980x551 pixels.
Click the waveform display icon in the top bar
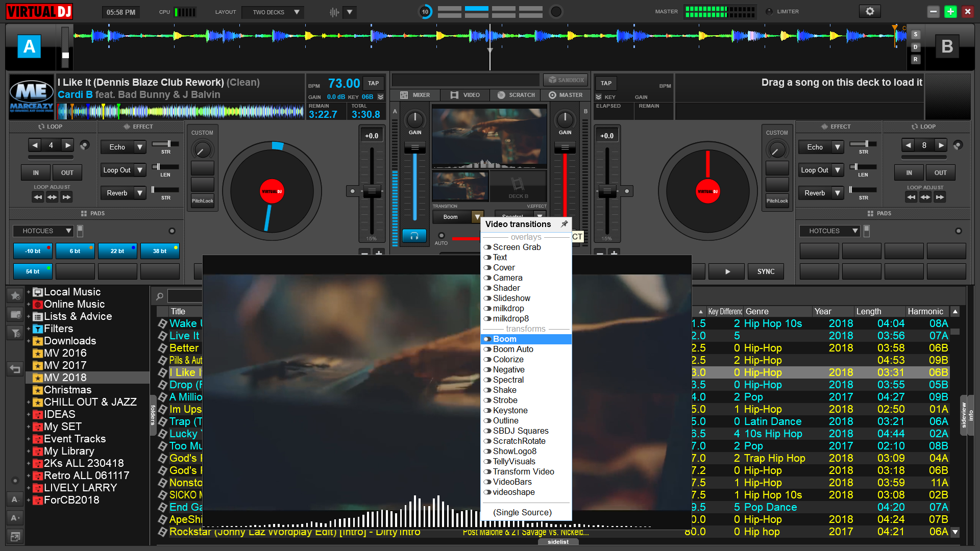334,12
